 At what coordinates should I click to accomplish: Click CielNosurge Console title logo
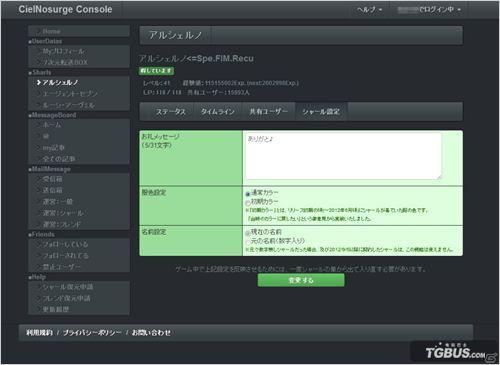tap(65, 9)
